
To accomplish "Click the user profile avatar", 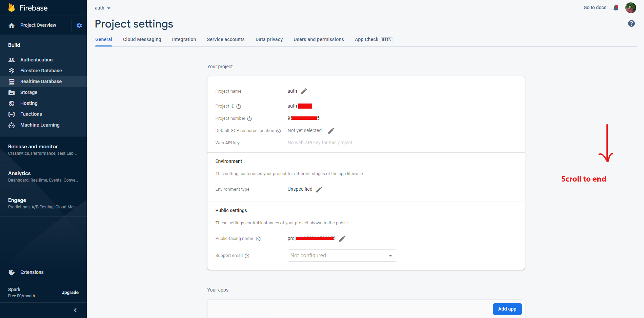I will pyautogui.click(x=630, y=8).
